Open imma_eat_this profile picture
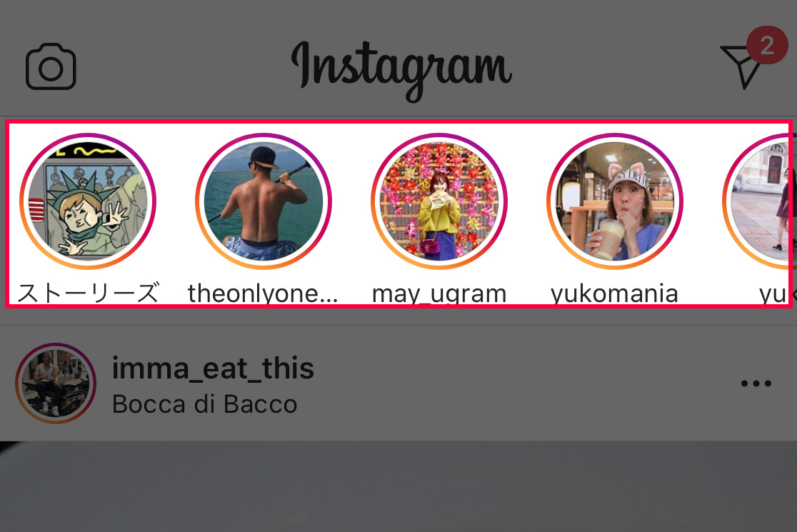 click(56, 383)
